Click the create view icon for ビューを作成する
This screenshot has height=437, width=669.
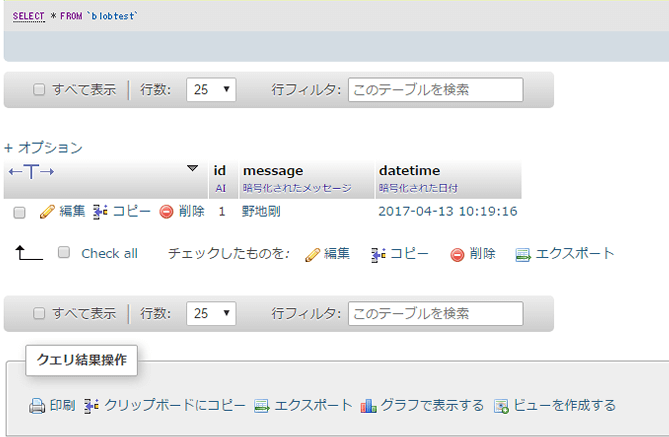[501, 406]
